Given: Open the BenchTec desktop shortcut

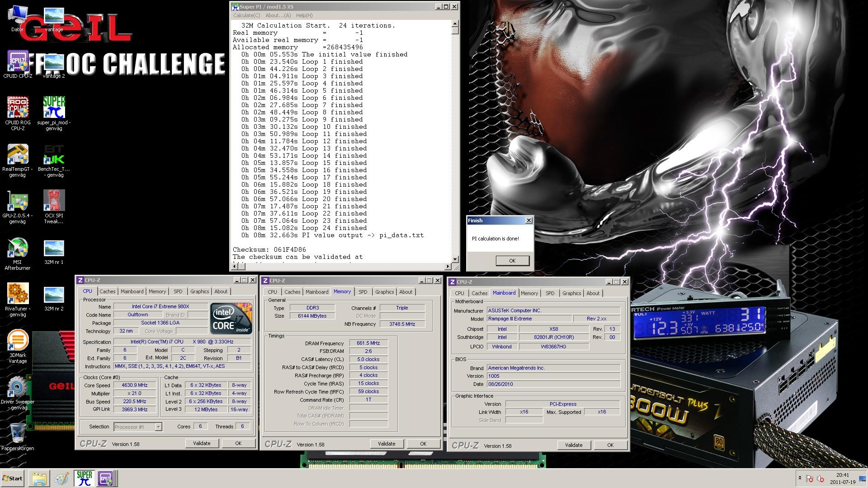Looking at the screenshot, I should tap(54, 160).
